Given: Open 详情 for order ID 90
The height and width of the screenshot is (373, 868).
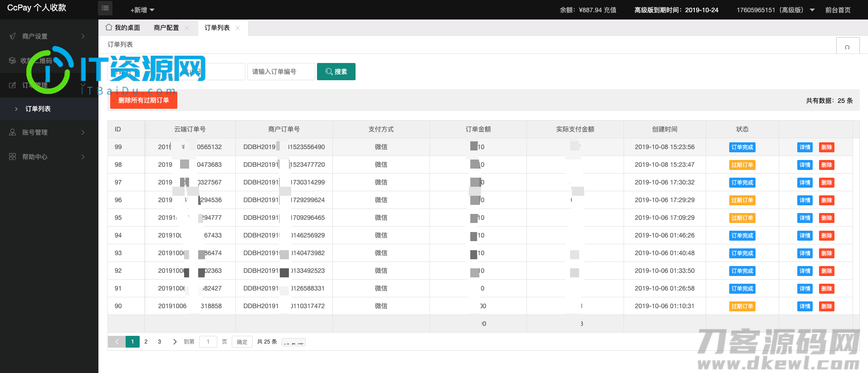Looking at the screenshot, I should click(x=805, y=306).
